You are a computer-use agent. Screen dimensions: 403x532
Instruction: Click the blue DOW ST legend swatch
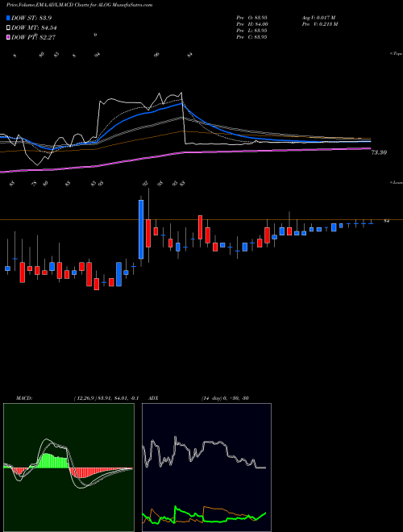(9, 18)
